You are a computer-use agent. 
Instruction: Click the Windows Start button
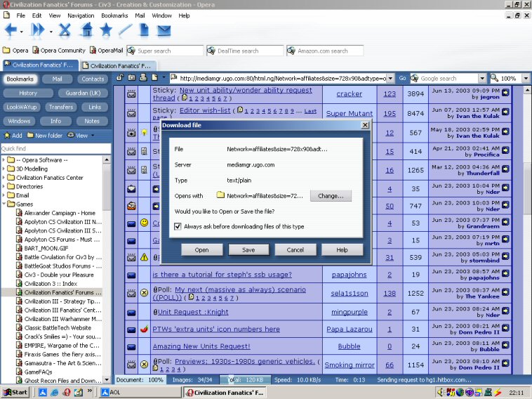[15, 392]
